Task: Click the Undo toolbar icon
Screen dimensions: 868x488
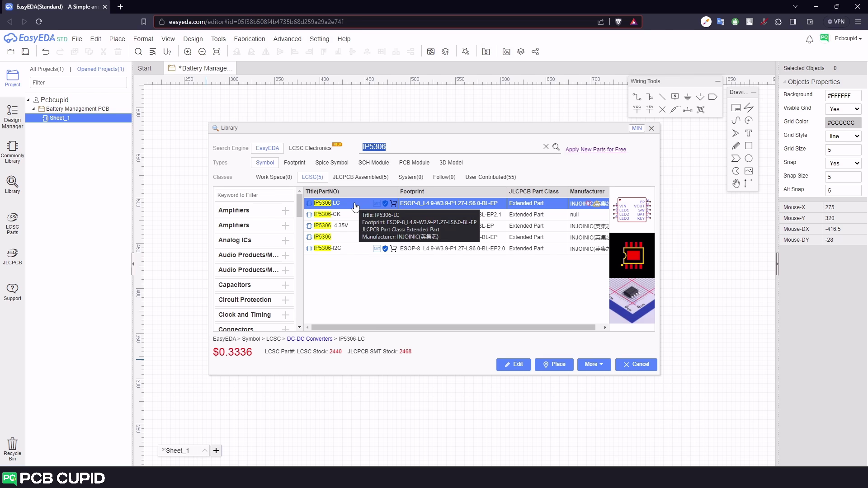Action: 46,52
